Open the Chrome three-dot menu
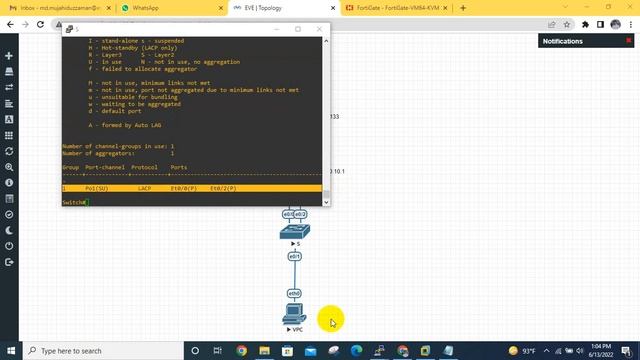 point(631,24)
